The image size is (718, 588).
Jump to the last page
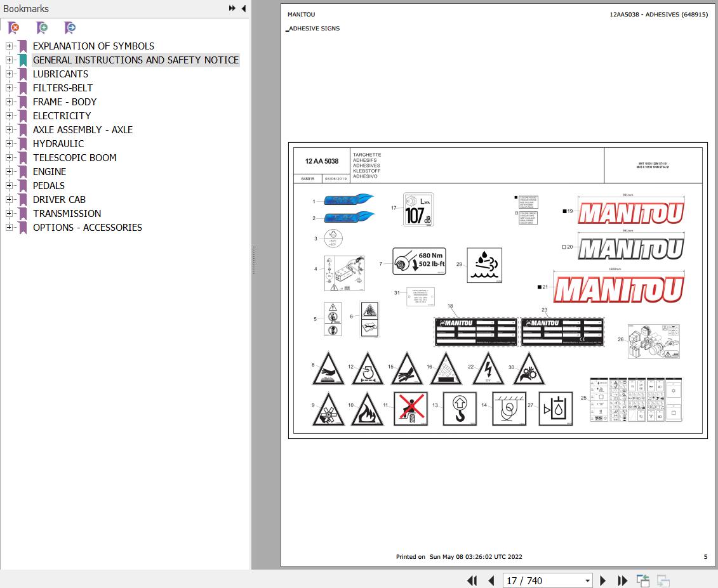click(x=622, y=580)
